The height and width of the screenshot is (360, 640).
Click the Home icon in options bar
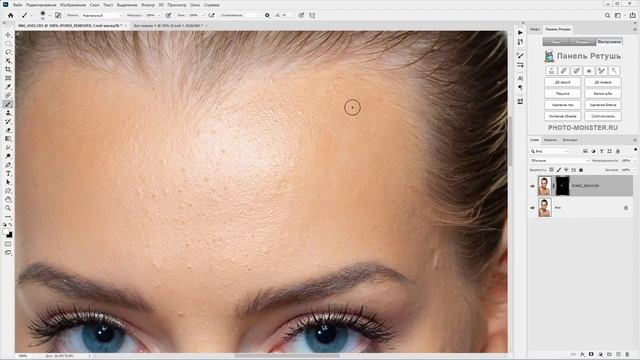pyautogui.click(x=11, y=15)
